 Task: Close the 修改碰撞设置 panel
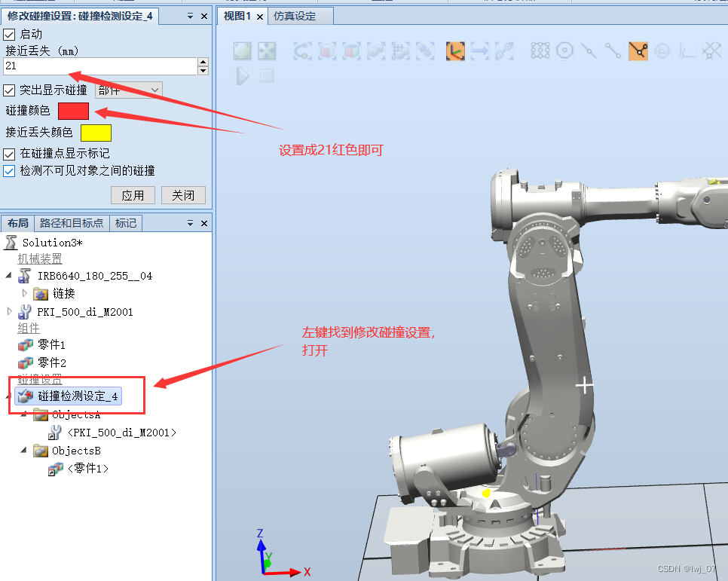[x=203, y=17]
